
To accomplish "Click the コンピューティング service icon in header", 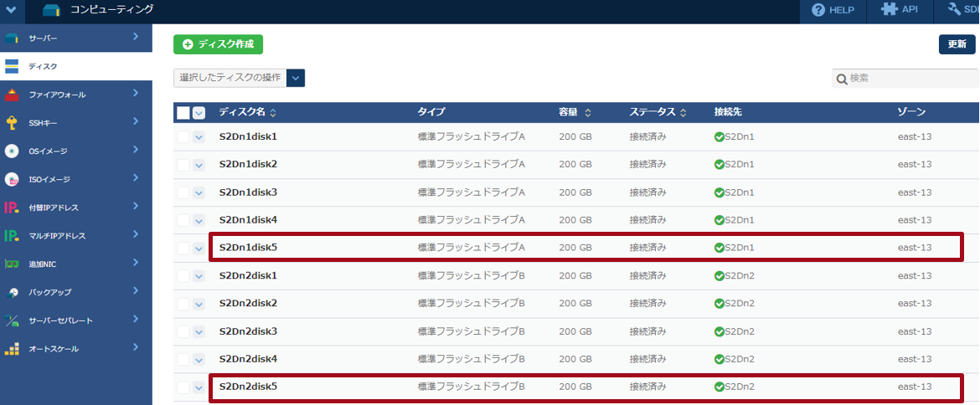I will coord(51,11).
